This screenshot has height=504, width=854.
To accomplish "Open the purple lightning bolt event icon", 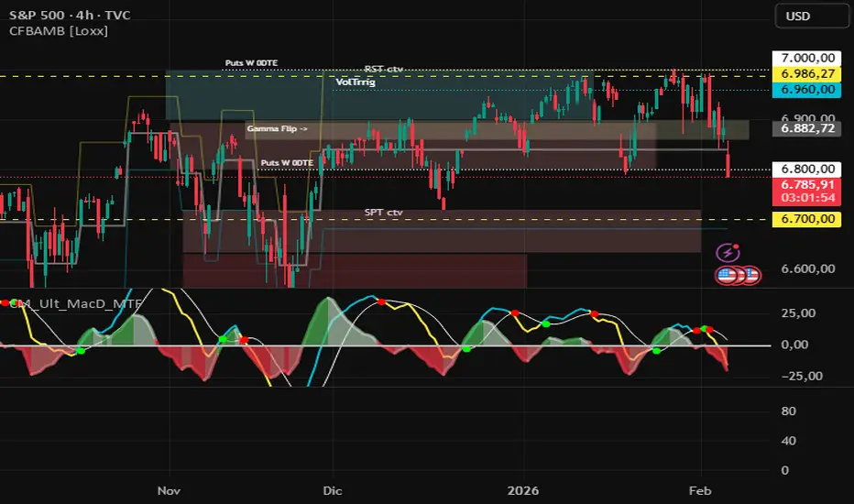I will coord(728,253).
